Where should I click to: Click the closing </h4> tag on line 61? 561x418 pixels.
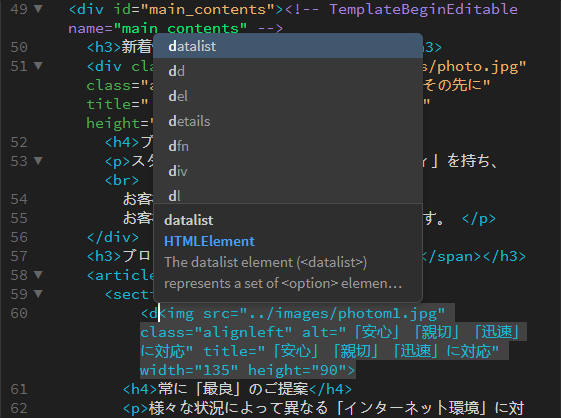tap(330, 389)
